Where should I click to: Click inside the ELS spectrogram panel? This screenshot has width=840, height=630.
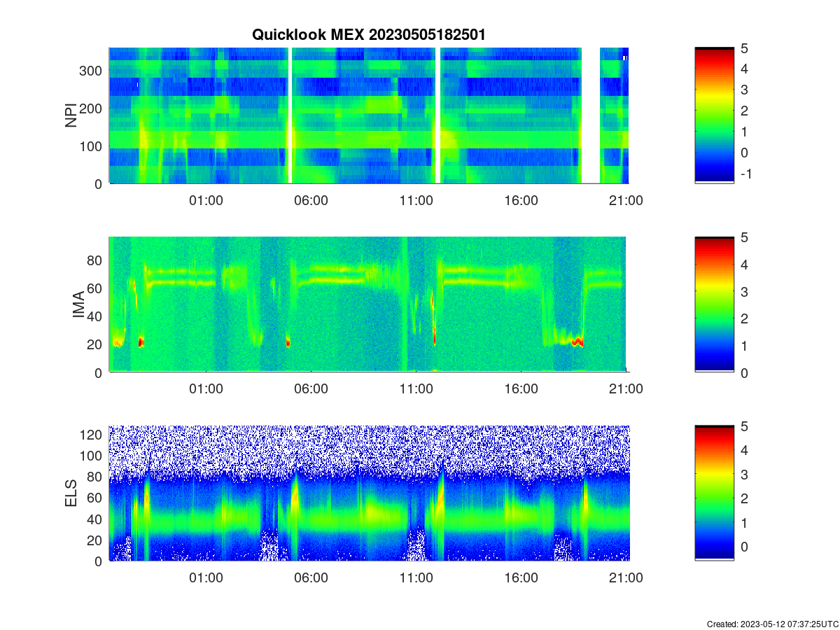(x=369, y=493)
